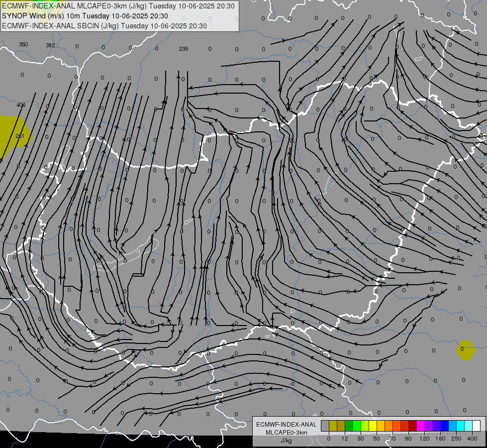Click the map value 406
This screenshot has width=487, height=448.
click(x=21, y=105)
